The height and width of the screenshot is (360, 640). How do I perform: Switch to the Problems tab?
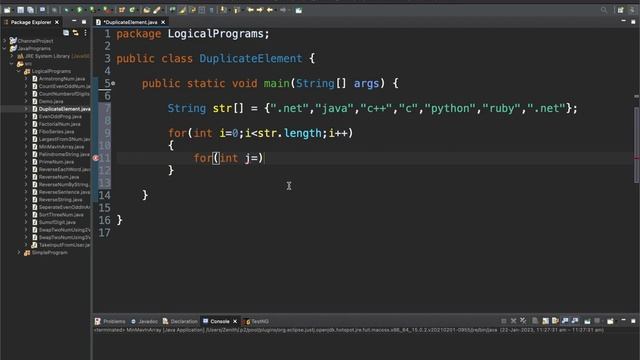pos(110,322)
